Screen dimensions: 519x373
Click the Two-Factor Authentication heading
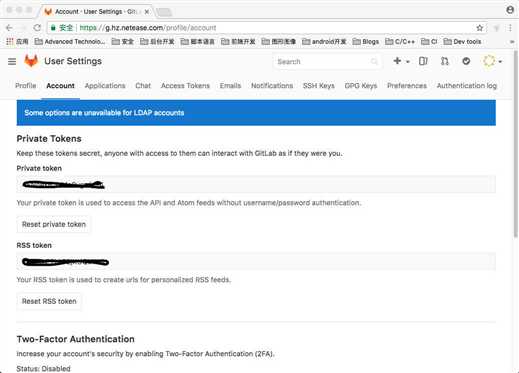[x=76, y=339]
